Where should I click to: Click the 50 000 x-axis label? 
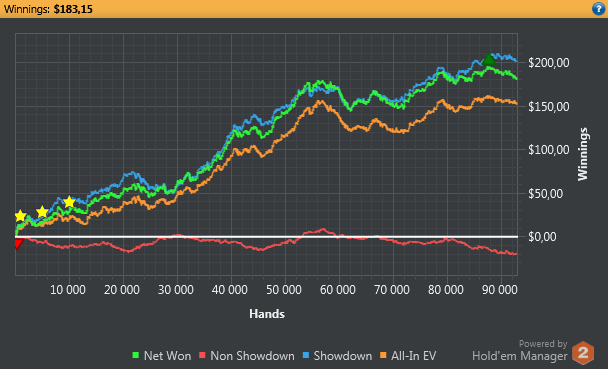point(283,290)
